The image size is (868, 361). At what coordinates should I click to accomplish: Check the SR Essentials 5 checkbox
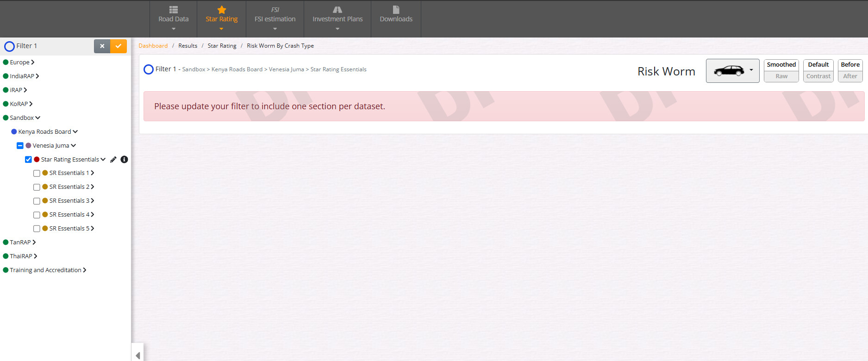[37, 229]
